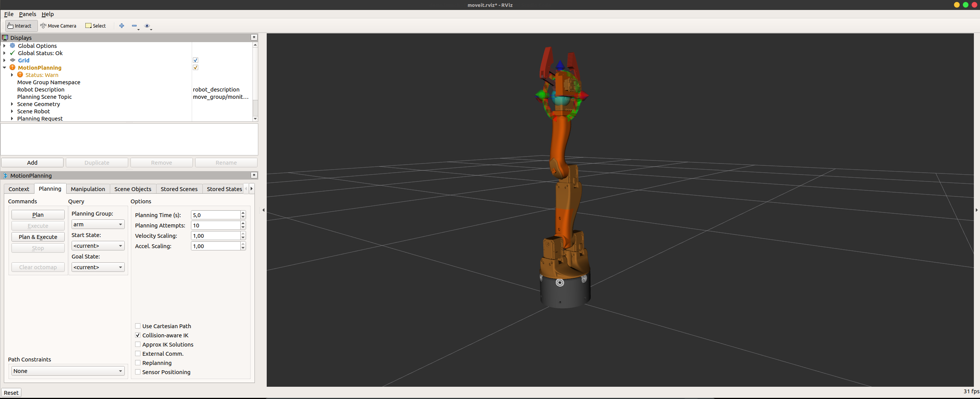
Task: Switch to the Manipulation tab
Action: [x=88, y=189]
